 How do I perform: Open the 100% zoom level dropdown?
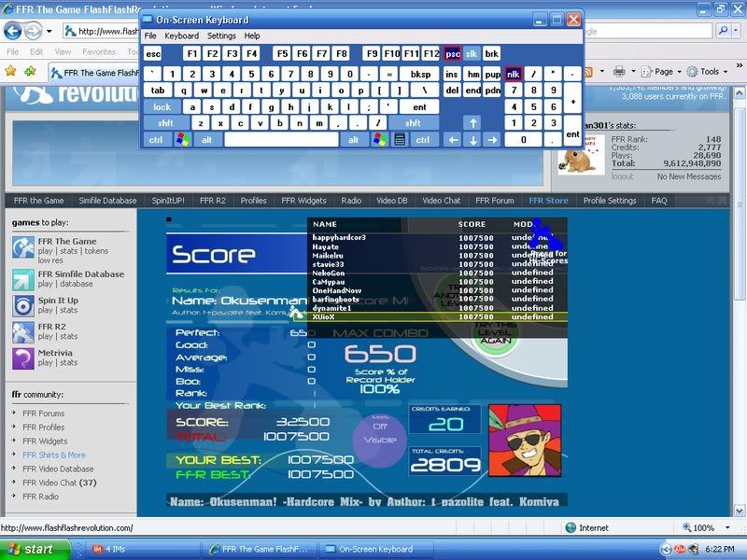[711, 527]
